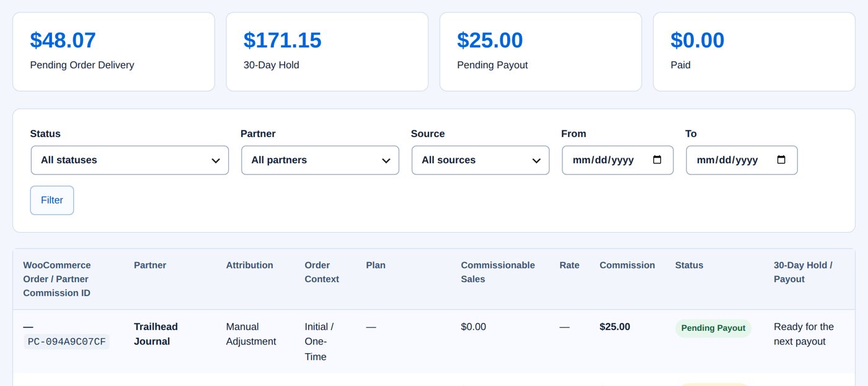Click the Commissionable Sales column header

[x=498, y=272]
